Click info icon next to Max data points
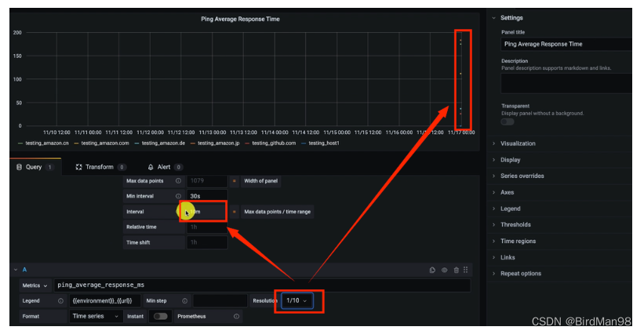The image size is (644, 334). pos(178,180)
